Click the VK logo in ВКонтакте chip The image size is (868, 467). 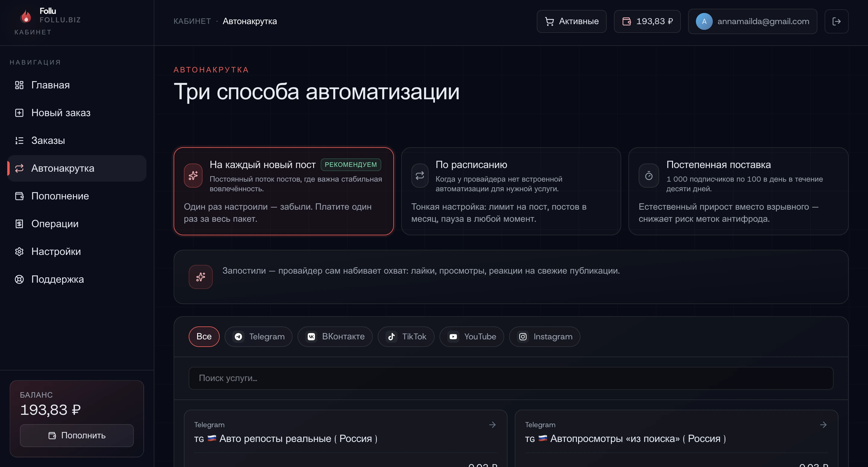pos(311,336)
